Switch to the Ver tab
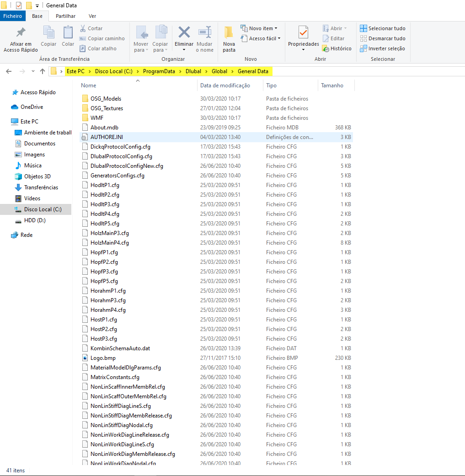This screenshot has height=476, width=465. coord(92,16)
